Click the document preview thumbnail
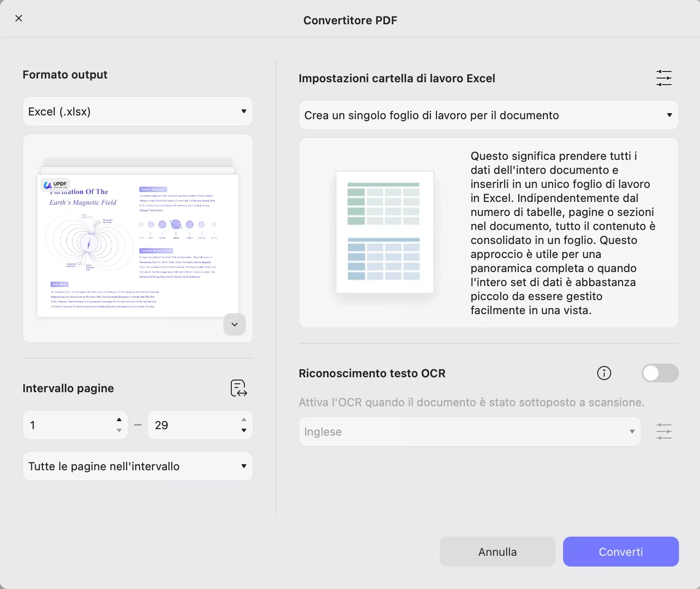The image size is (700, 589). (x=137, y=245)
